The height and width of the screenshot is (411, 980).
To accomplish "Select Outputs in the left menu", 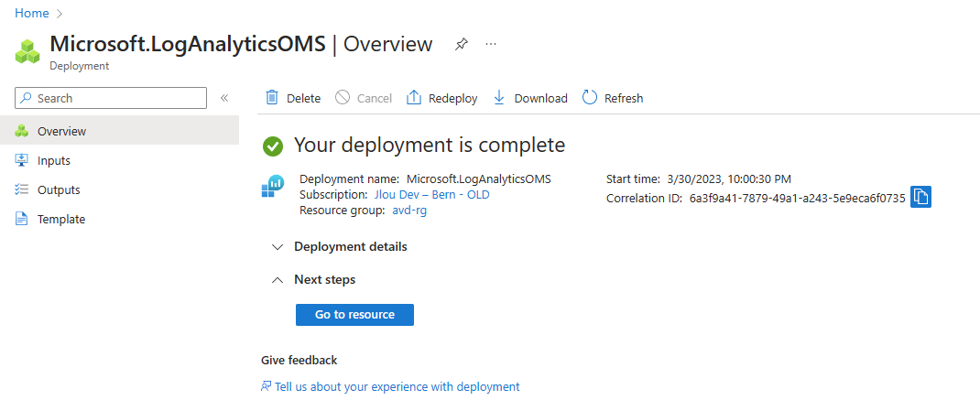I will (59, 189).
